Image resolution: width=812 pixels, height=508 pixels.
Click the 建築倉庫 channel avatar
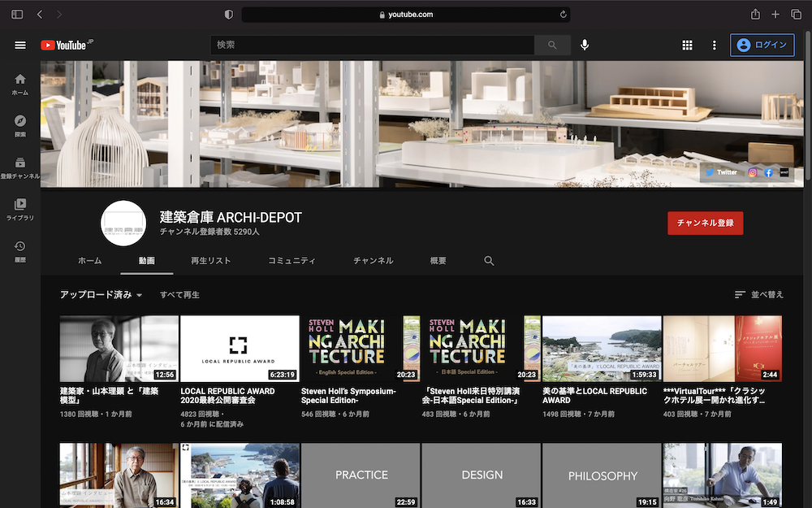tap(123, 223)
